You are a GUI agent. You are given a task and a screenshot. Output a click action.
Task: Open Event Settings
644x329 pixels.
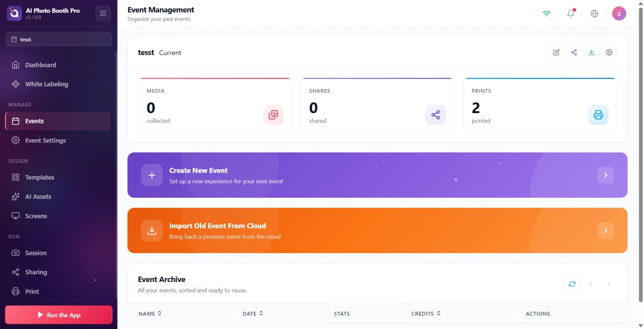pos(58,141)
